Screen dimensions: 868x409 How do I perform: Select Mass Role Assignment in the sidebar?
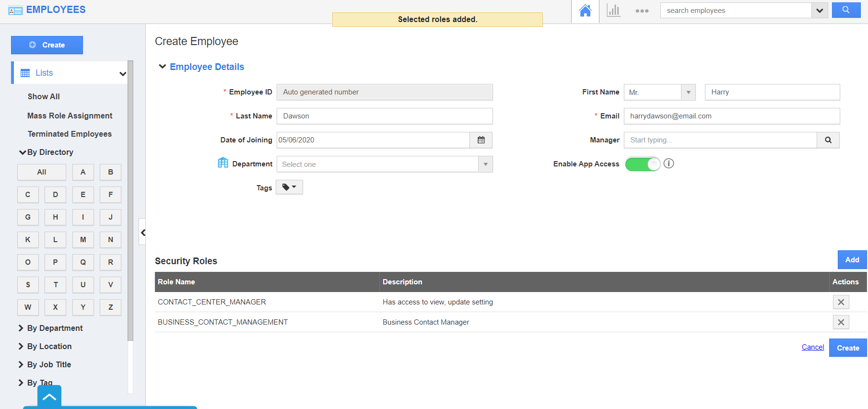(70, 116)
